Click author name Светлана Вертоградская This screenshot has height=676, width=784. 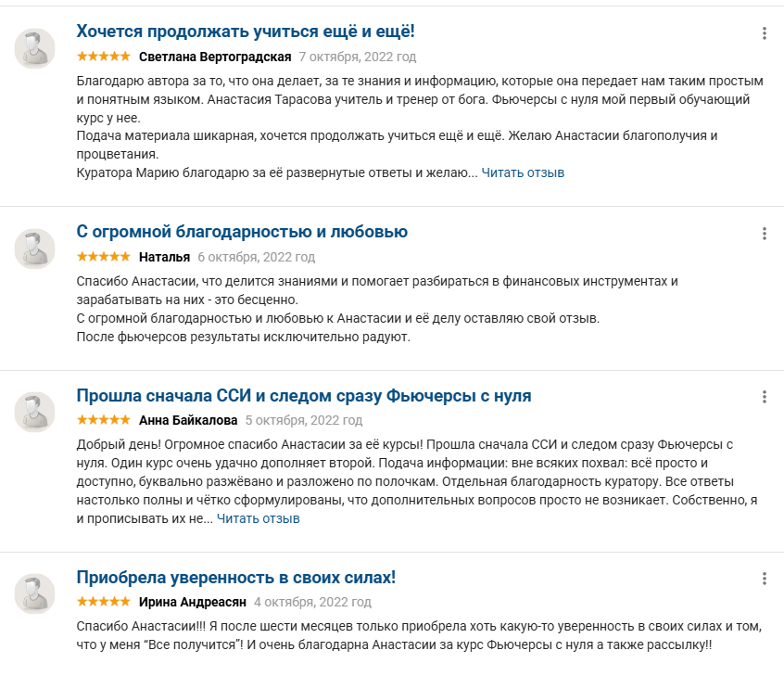215,57
